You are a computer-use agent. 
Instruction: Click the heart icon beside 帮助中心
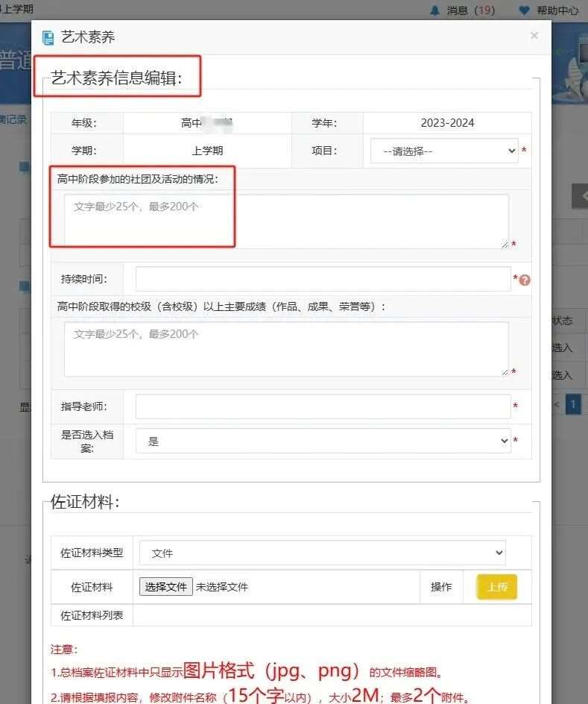(524, 10)
